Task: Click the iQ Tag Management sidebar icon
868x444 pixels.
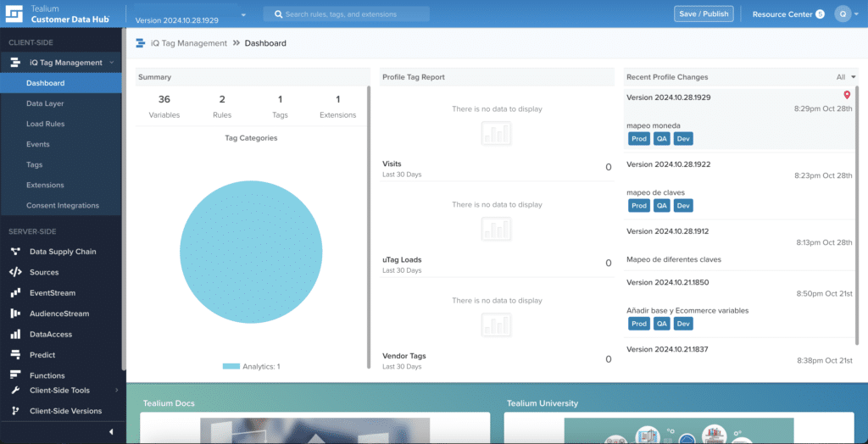Action: [15, 63]
